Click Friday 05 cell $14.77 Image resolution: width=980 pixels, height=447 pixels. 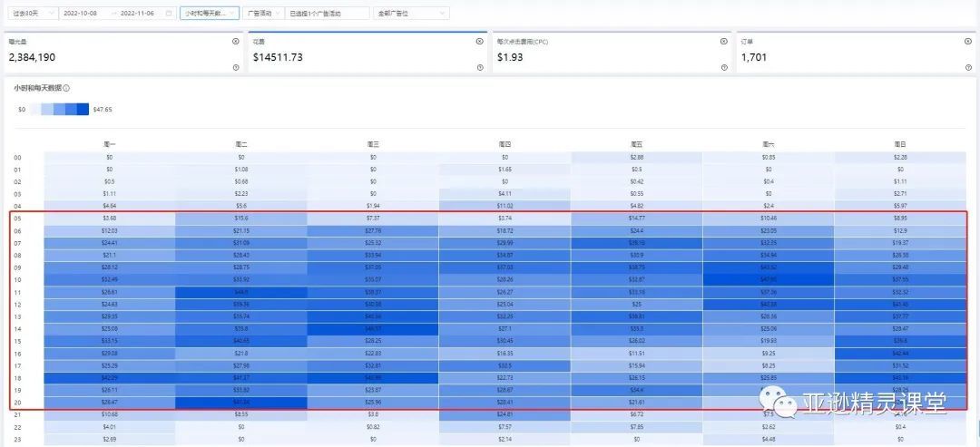(636, 219)
